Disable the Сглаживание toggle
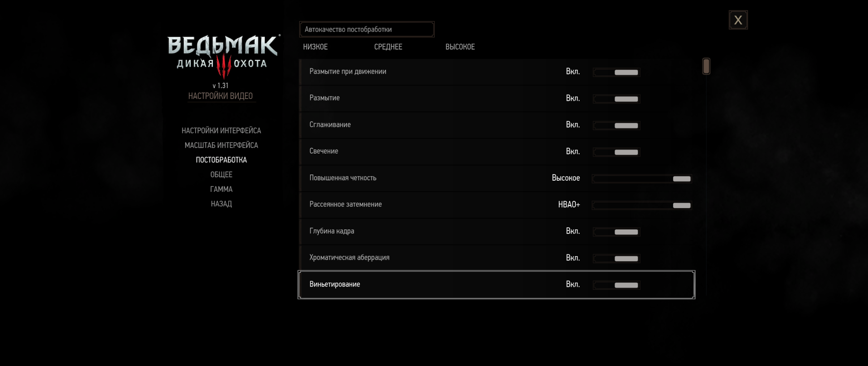Image resolution: width=868 pixels, height=366 pixels. coord(617,125)
